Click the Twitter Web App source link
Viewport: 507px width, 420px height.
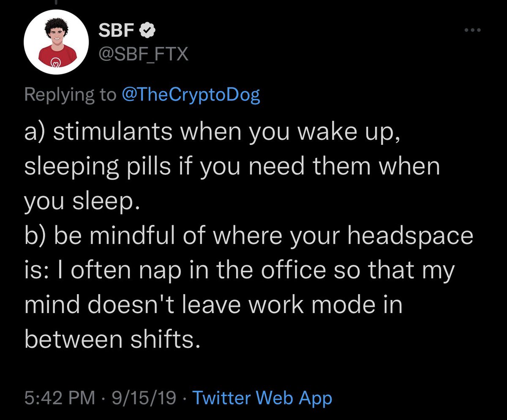[x=262, y=398]
